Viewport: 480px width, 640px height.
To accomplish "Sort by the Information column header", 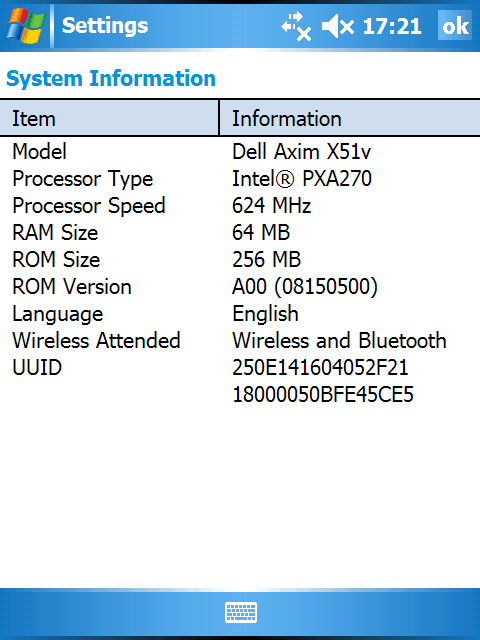I will 350,118.
